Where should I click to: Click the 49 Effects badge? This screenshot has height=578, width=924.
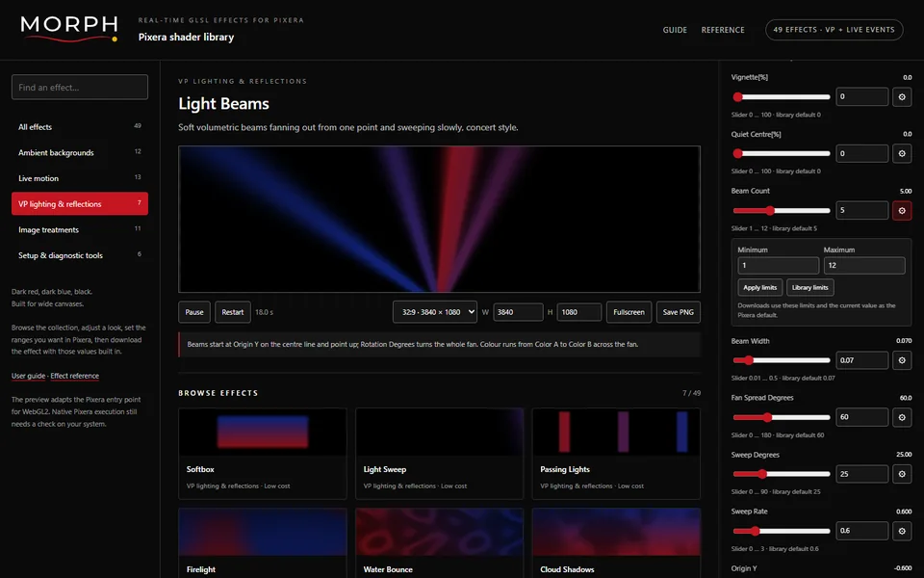click(x=834, y=30)
